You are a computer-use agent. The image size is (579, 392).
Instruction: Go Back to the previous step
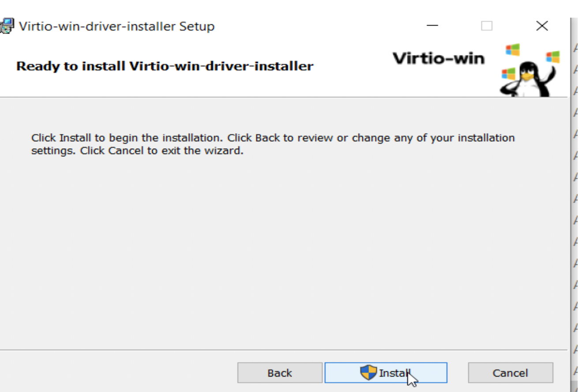280,373
